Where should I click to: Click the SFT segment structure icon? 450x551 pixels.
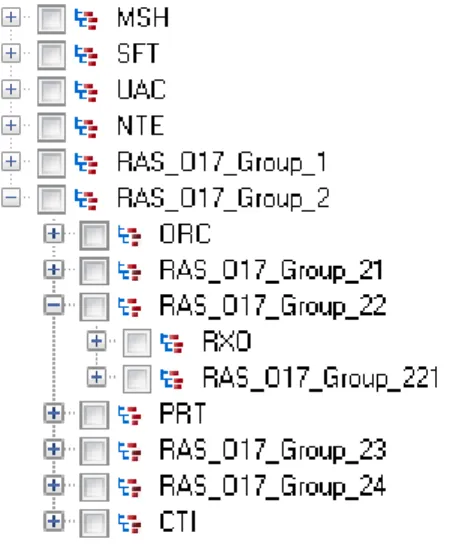pos(86,56)
